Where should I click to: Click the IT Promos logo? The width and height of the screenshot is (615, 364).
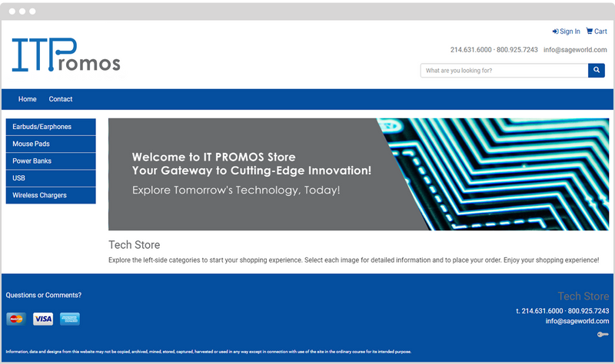click(x=66, y=56)
